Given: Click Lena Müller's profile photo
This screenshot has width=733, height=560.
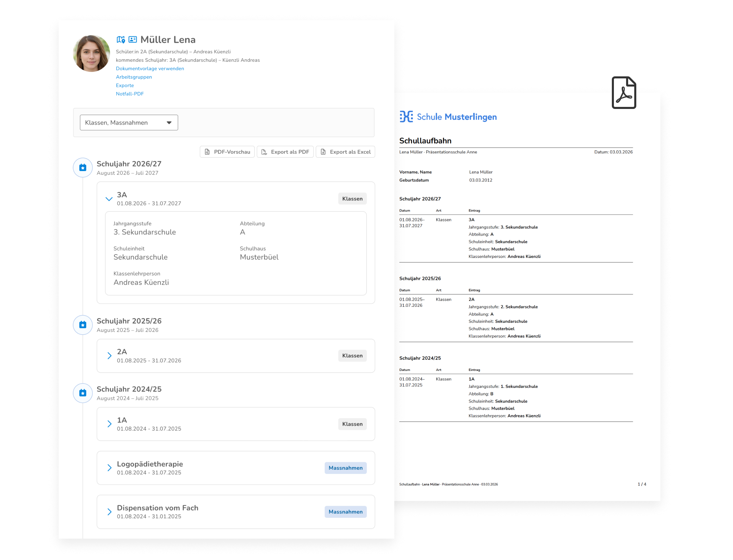Looking at the screenshot, I should 91,54.
